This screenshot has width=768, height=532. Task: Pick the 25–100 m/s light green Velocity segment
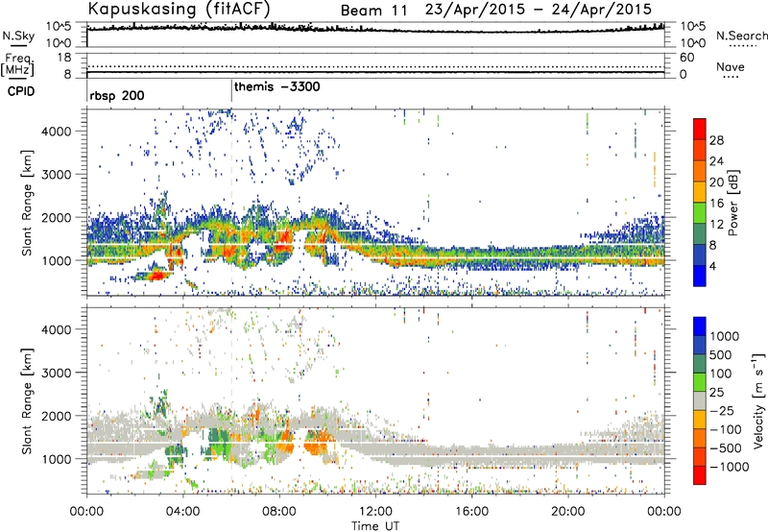pyautogui.click(x=700, y=382)
